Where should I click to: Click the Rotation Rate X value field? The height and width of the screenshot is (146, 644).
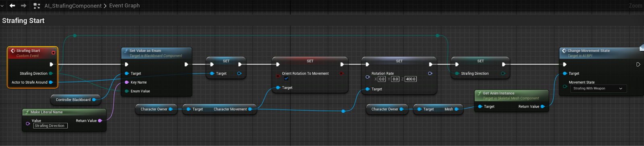point(382,79)
